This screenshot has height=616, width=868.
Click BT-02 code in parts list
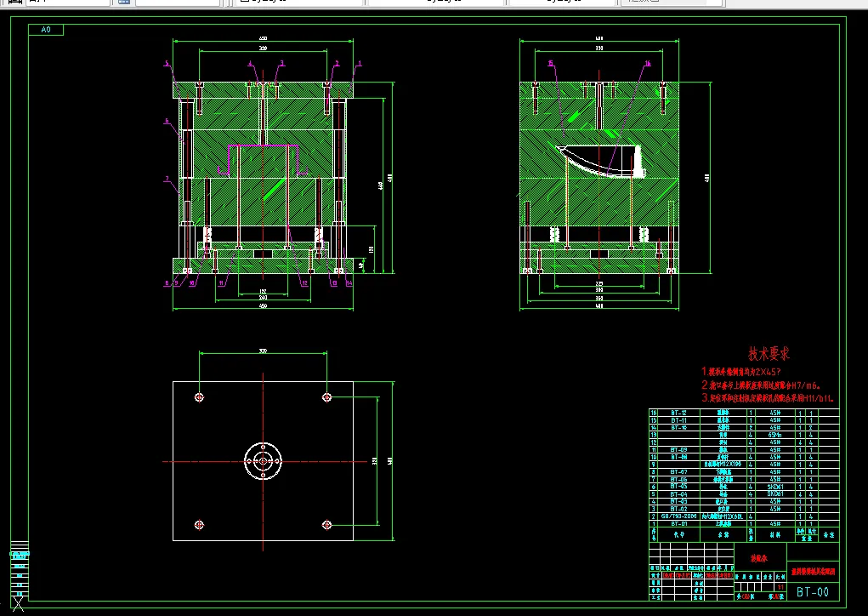(x=678, y=509)
